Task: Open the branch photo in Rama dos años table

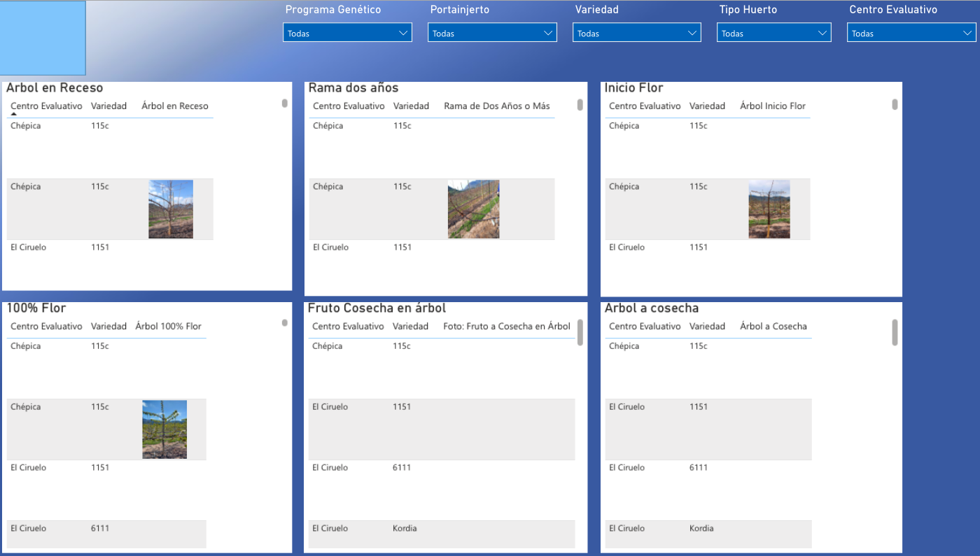Action: pyautogui.click(x=474, y=209)
